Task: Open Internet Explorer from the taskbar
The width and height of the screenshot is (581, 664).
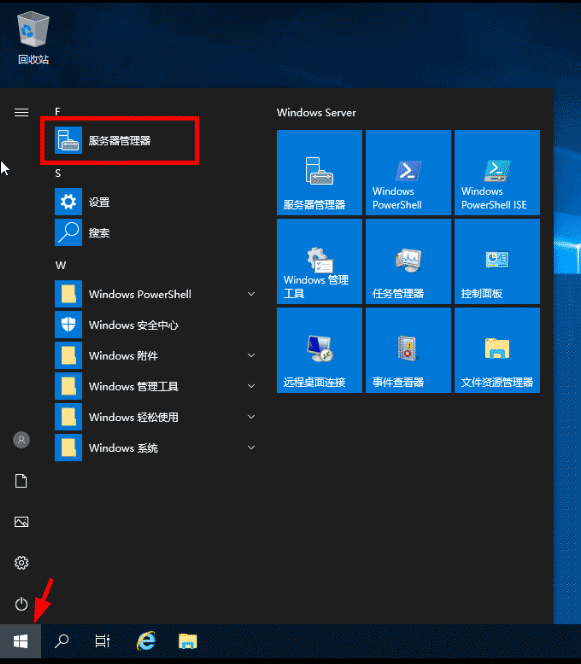Action: click(146, 641)
